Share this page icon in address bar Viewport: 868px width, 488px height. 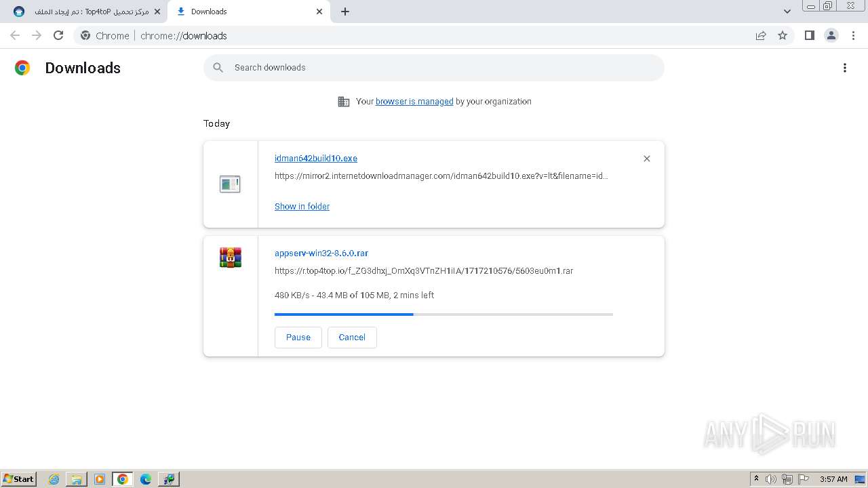pyautogui.click(x=761, y=35)
